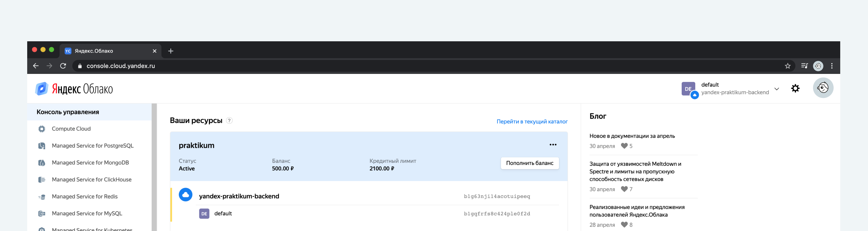Click the sidebar vertical scrollbar

click(154, 167)
